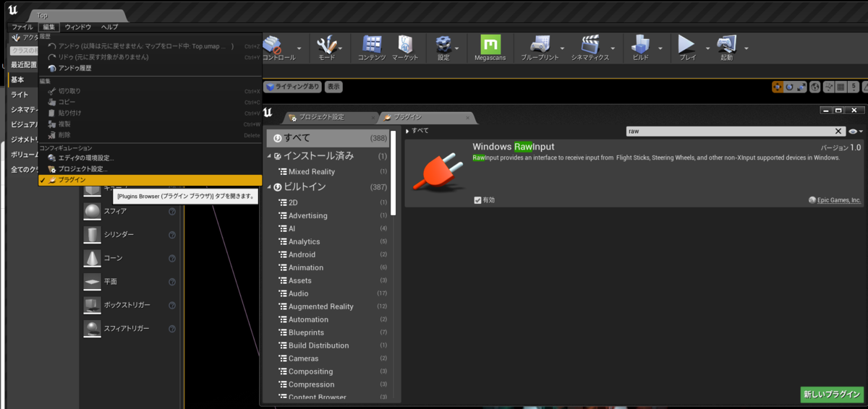The width and height of the screenshot is (868, 409).
Task: Click the Lit (ライティングあり) view mode button
Action: coord(292,87)
